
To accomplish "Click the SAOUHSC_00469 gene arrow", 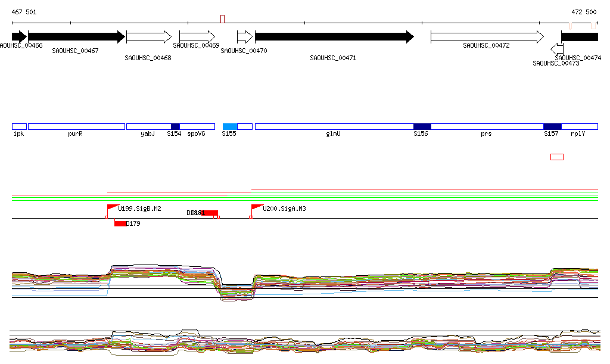I will click(197, 37).
